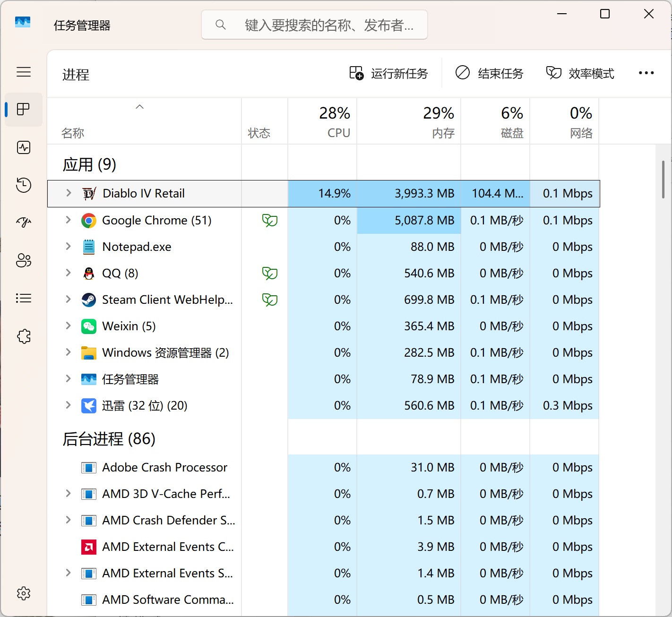Open the Users sidebar view

[24, 260]
